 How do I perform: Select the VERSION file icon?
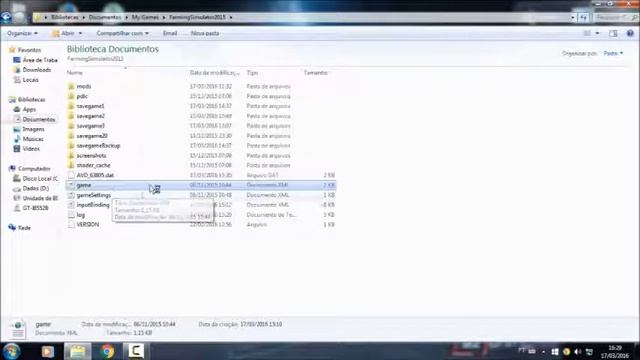[x=71, y=224]
